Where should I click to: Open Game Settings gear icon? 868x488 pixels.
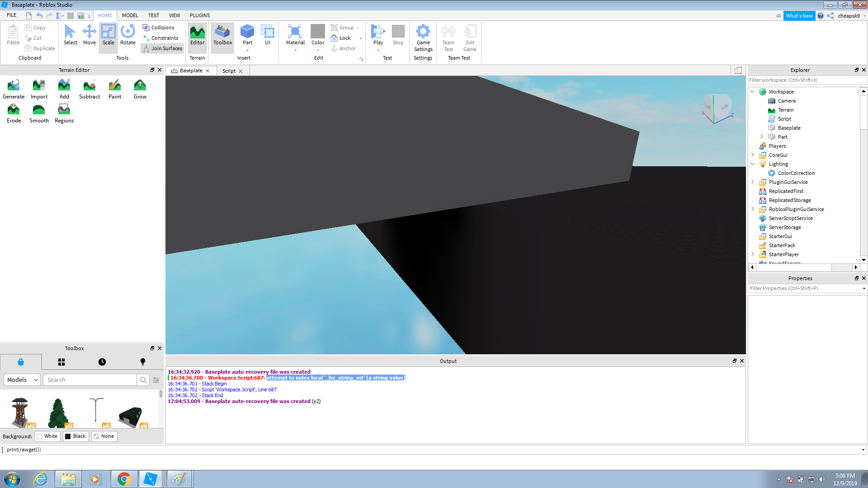(x=423, y=32)
